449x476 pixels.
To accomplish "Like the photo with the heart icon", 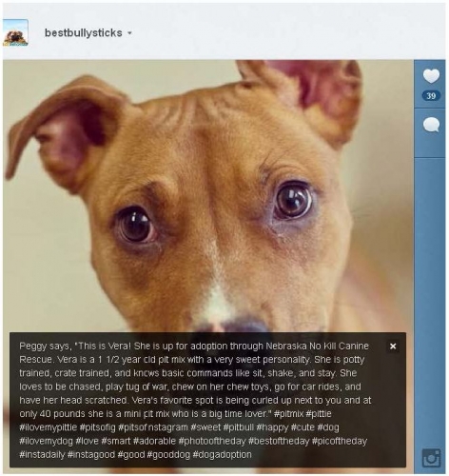I will click(x=431, y=76).
